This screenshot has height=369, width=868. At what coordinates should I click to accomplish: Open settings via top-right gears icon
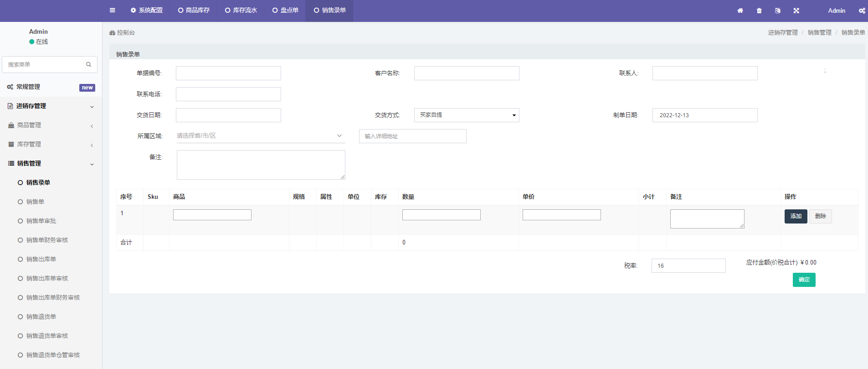(x=862, y=10)
